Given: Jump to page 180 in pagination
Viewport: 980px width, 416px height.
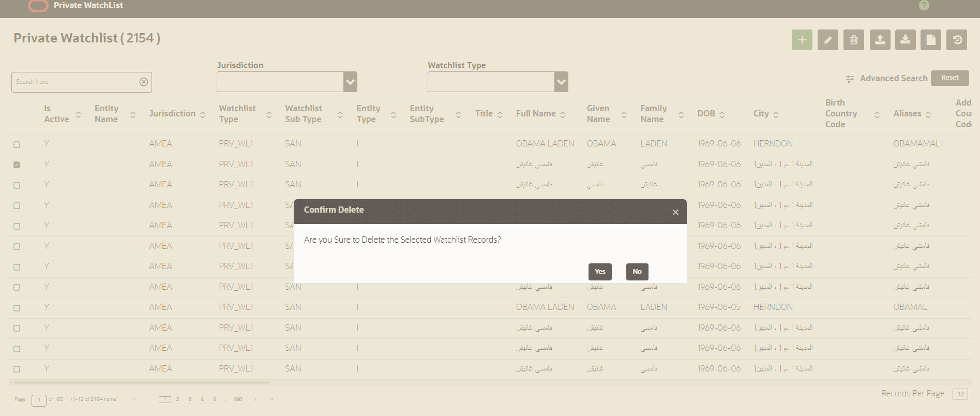Looking at the screenshot, I should click(238, 399).
